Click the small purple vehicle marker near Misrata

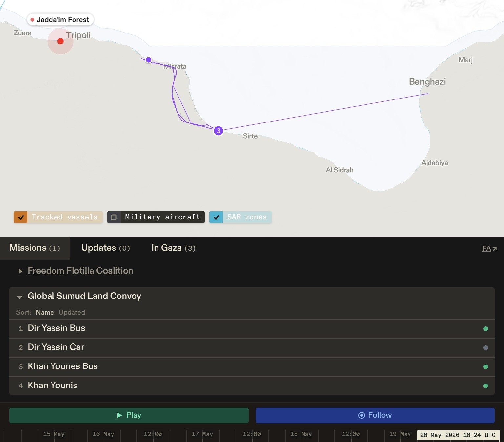pyautogui.click(x=148, y=60)
